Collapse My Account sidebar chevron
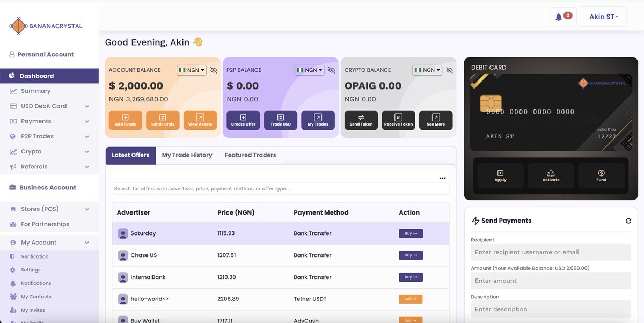Image resolution: width=644 pixels, height=323 pixels. pos(87,243)
